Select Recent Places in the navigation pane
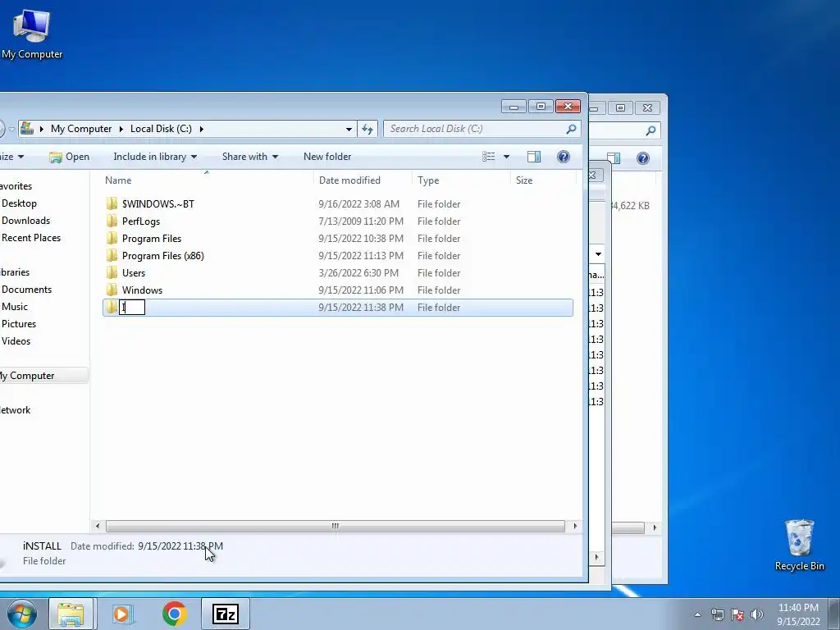 [x=31, y=237]
